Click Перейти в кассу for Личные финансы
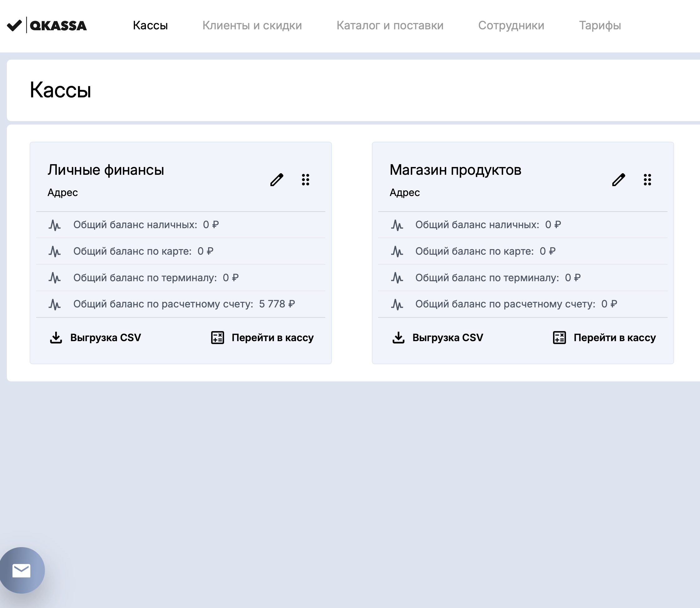 272,338
